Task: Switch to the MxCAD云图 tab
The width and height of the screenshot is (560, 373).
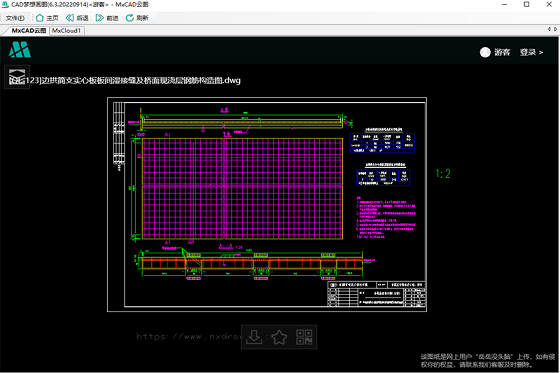Action: point(29,31)
